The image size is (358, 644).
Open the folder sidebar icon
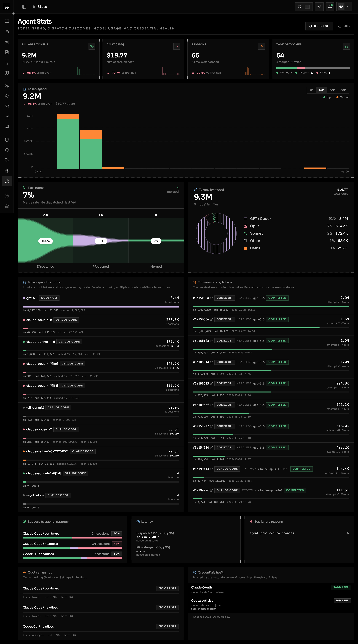coord(7,32)
